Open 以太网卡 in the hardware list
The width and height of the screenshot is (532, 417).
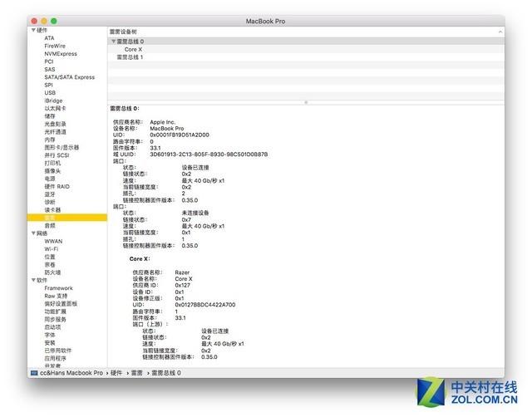click(x=55, y=108)
